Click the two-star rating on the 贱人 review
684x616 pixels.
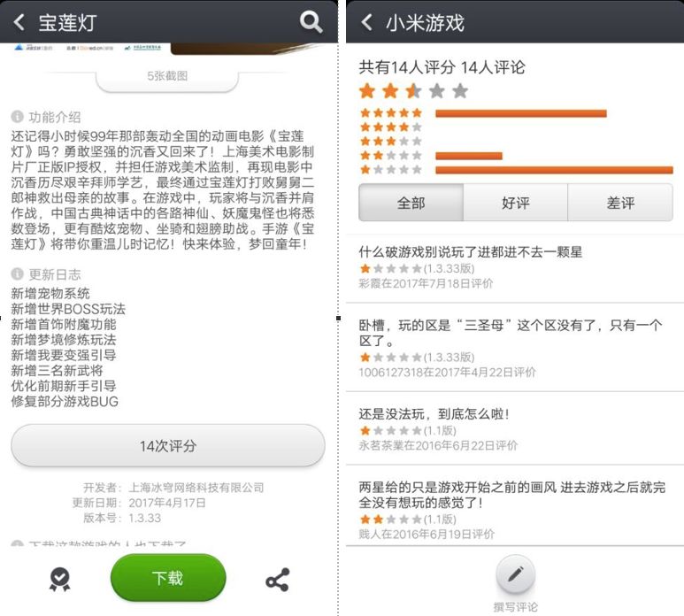coord(391,520)
